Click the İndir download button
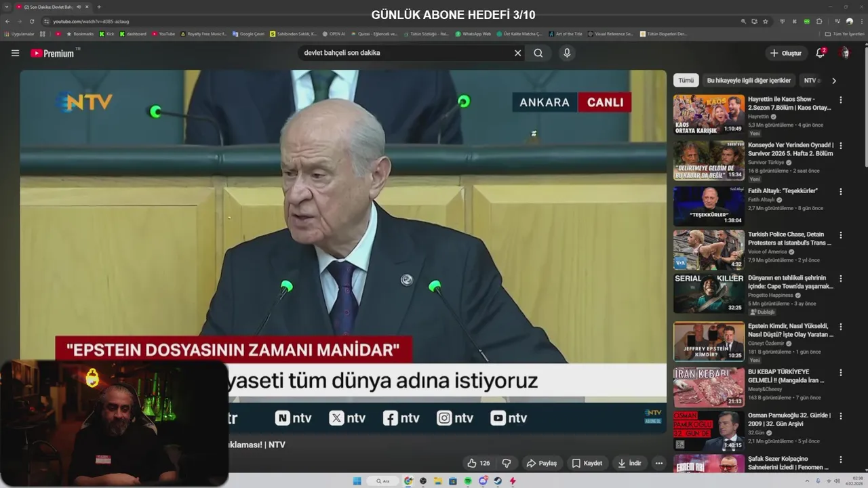Image resolution: width=868 pixels, height=488 pixels. [629, 463]
